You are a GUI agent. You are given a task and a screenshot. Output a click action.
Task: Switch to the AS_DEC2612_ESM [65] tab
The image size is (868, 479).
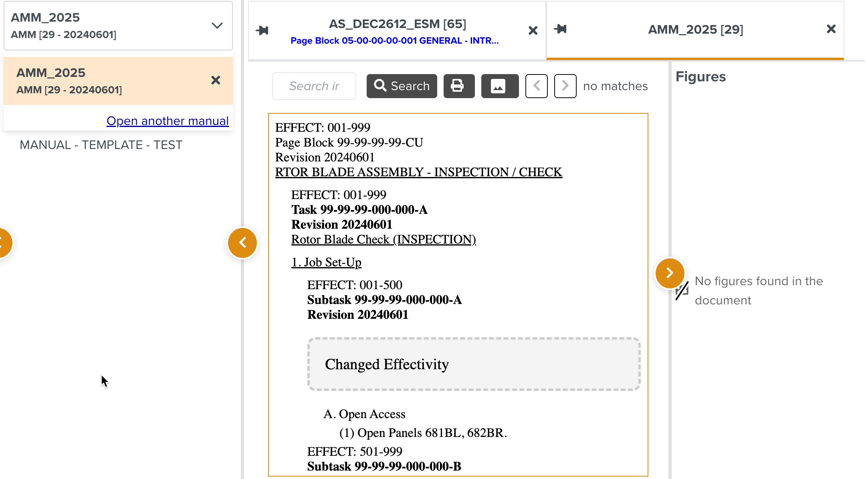(x=397, y=30)
